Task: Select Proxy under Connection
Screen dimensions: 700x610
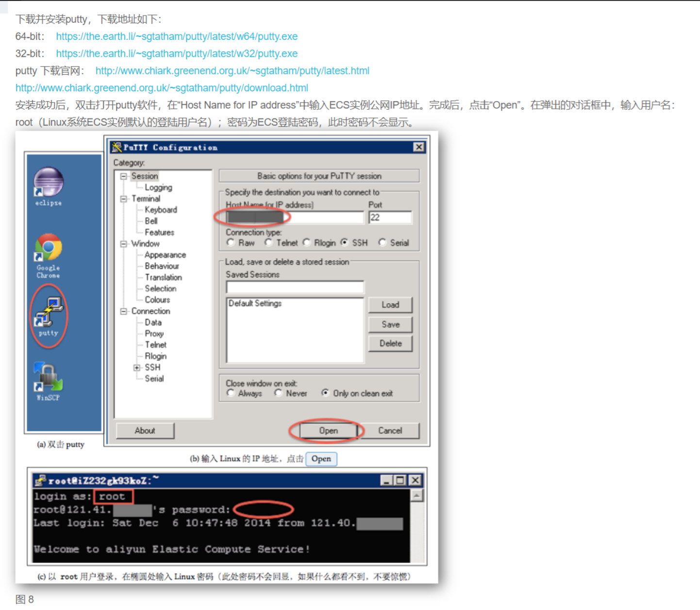Action: [154, 334]
